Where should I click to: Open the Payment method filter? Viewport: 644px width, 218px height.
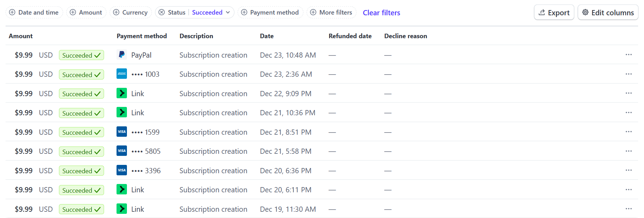[270, 12]
